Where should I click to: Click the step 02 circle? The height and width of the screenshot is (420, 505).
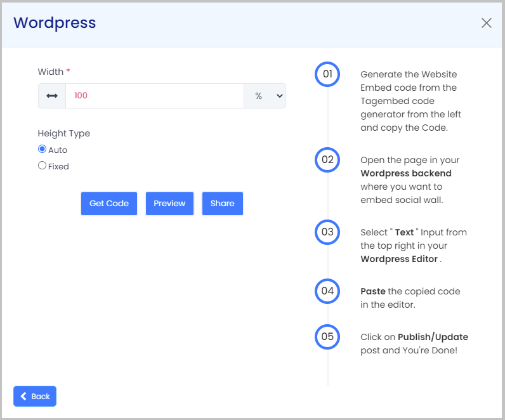pyautogui.click(x=327, y=160)
